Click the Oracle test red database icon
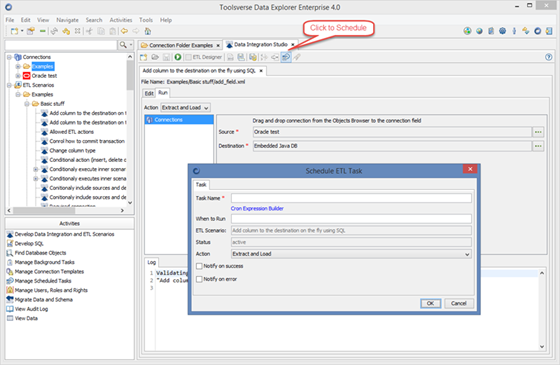The height and width of the screenshot is (365, 560). pos(26,76)
